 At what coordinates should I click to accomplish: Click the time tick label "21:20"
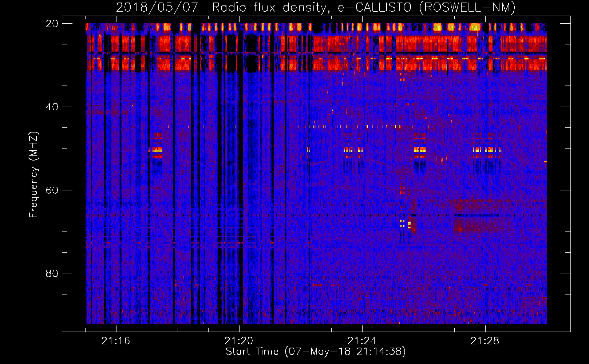pos(239,341)
